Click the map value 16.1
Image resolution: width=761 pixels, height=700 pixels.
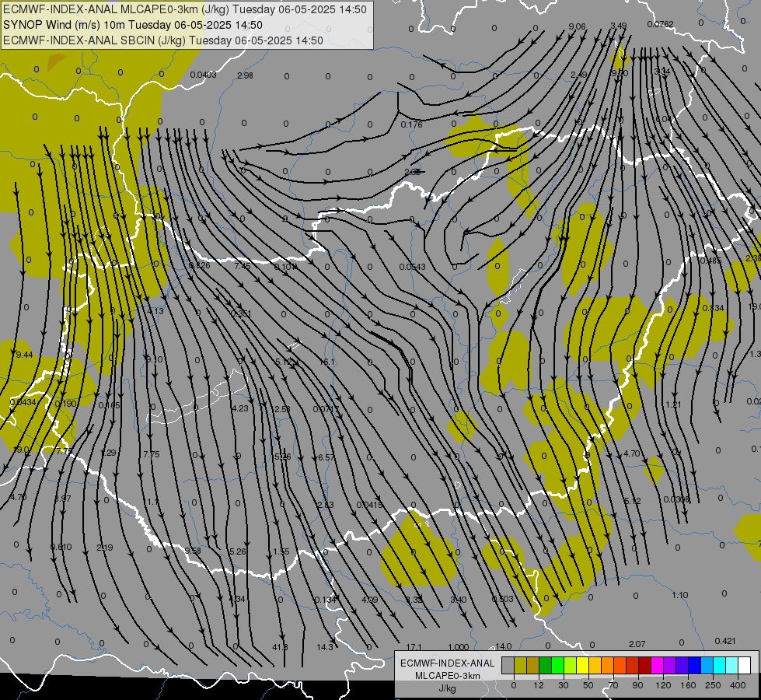click(x=327, y=362)
